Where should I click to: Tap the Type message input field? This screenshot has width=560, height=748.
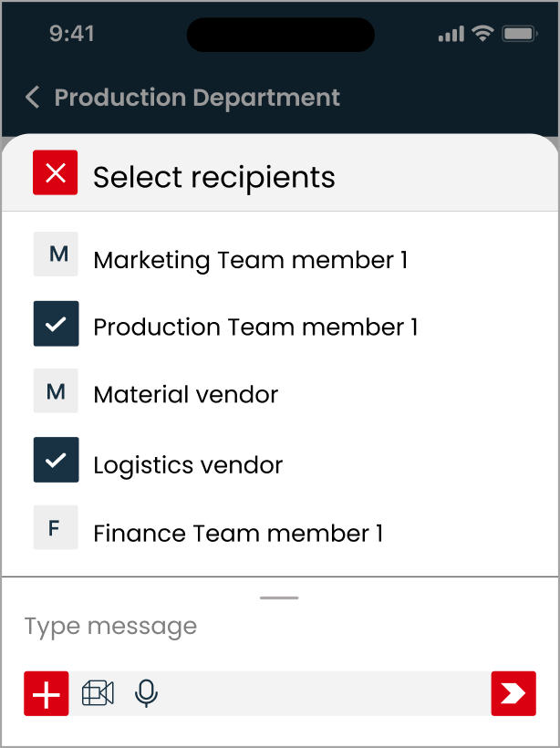click(109, 626)
